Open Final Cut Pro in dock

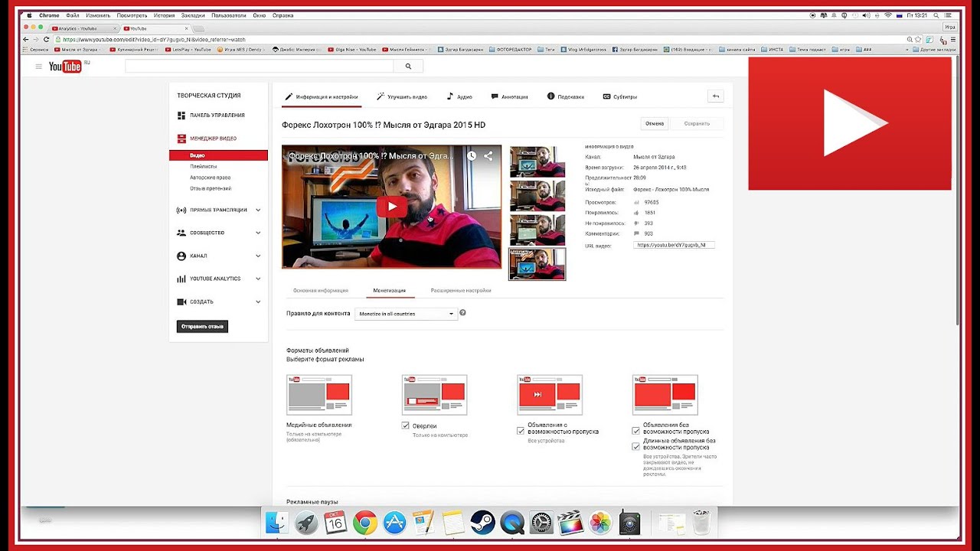tap(570, 523)
